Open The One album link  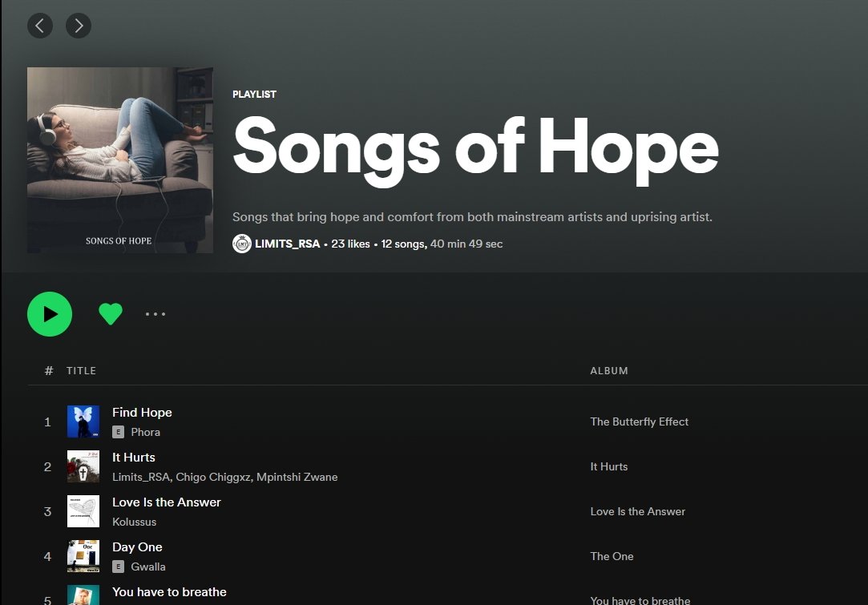click(612, 556)
